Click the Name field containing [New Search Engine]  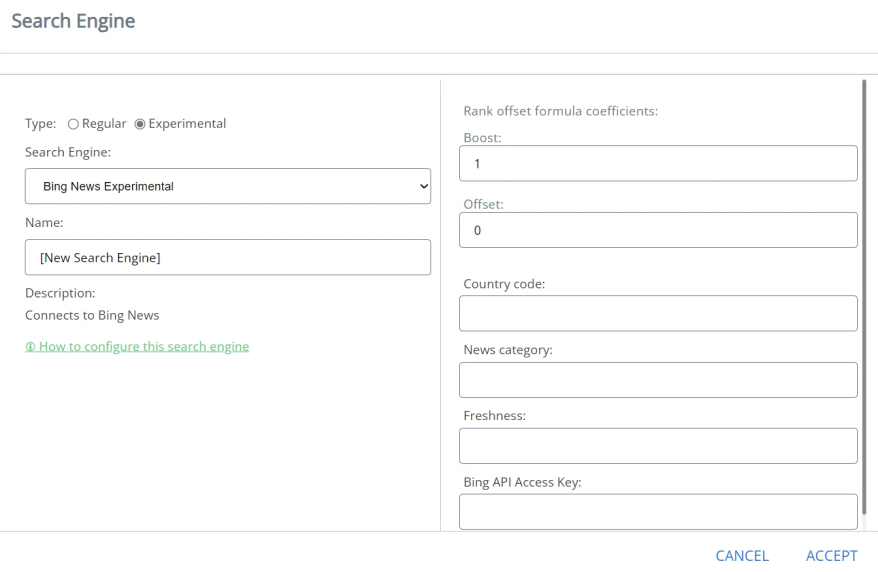click(x=228, y=257)
